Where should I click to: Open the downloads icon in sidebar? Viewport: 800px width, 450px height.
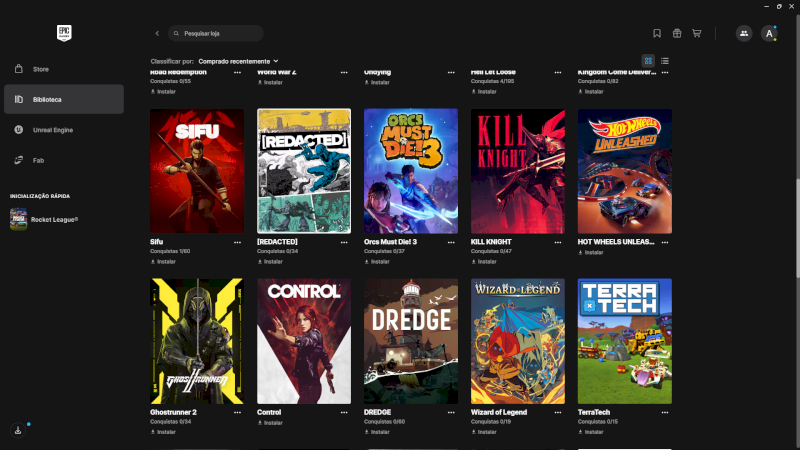point(18,430)
